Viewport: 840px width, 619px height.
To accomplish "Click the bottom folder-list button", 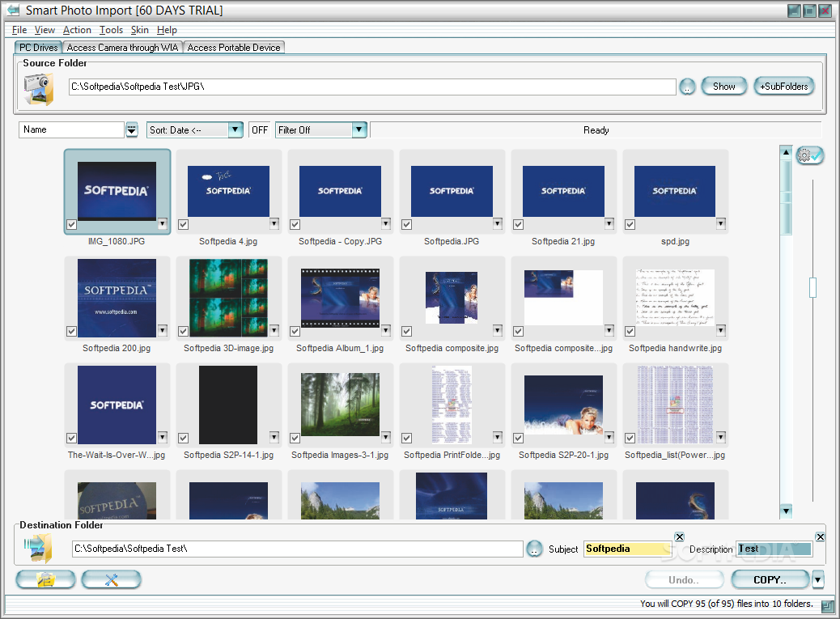I will pos(46,579).
